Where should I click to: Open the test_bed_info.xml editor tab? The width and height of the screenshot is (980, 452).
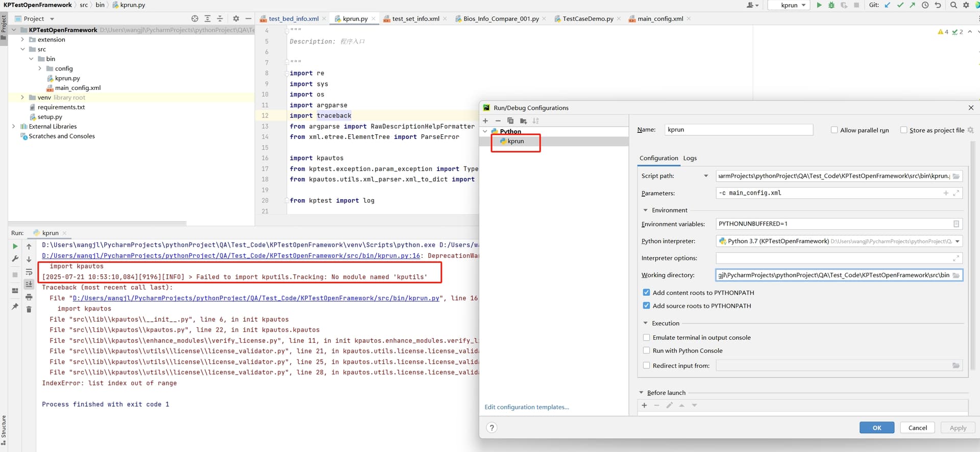293,19
